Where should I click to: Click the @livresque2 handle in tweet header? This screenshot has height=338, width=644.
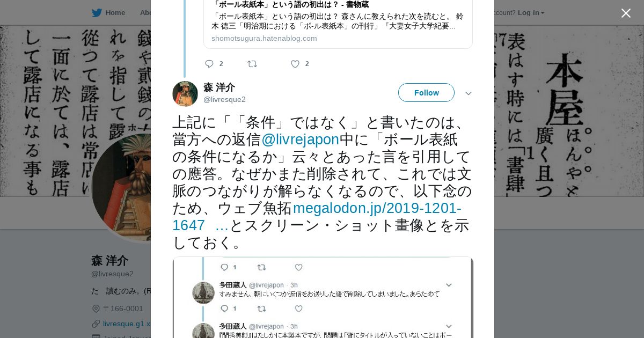pos(224,99)
